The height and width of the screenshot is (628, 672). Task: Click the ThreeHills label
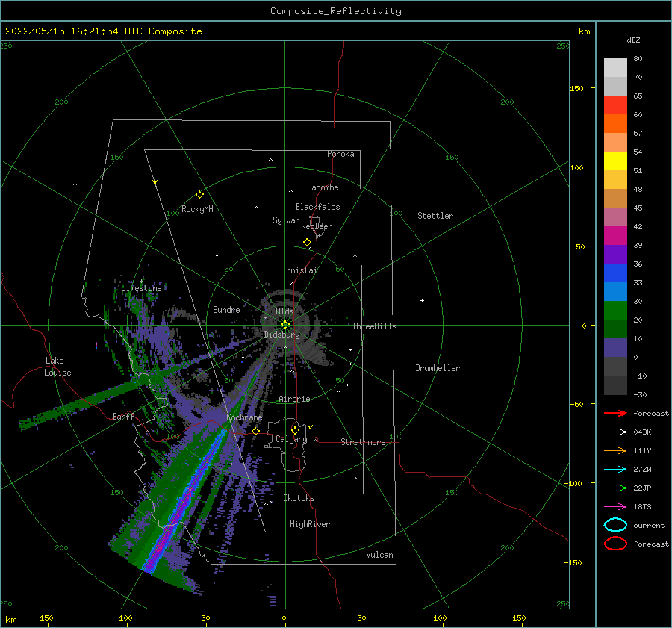tap(375, 326)
